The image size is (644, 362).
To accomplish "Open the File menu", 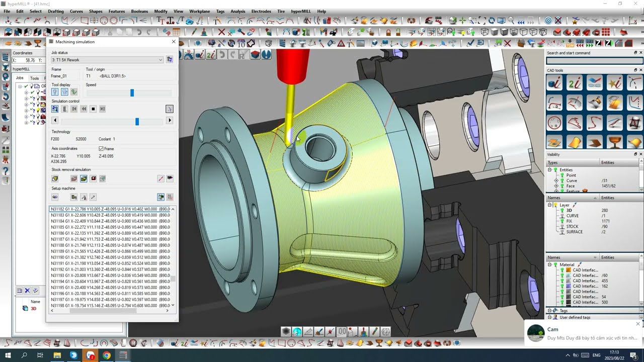I will pyautogui.click(x=7, y=11).
